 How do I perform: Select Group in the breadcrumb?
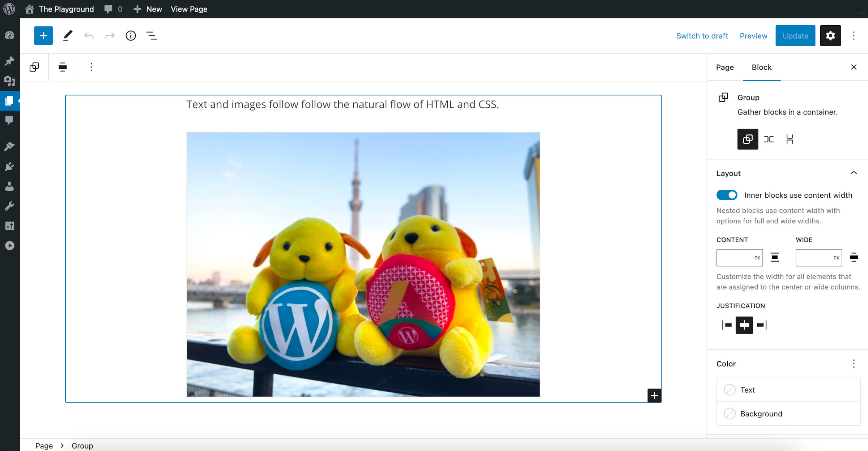click(82, 446)
